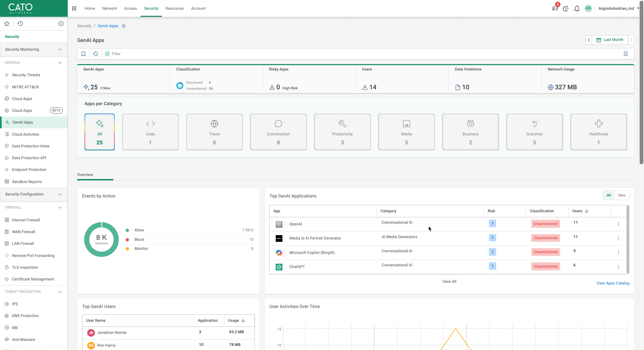Select the All apps category card
This screenshot has width=644, height=350.
coord(100,132)
